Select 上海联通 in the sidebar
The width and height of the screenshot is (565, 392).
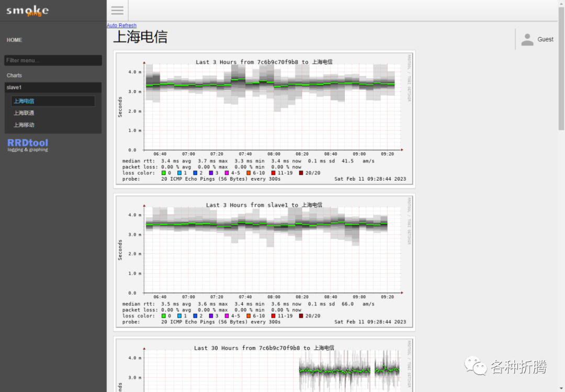[x=24, y=113]
